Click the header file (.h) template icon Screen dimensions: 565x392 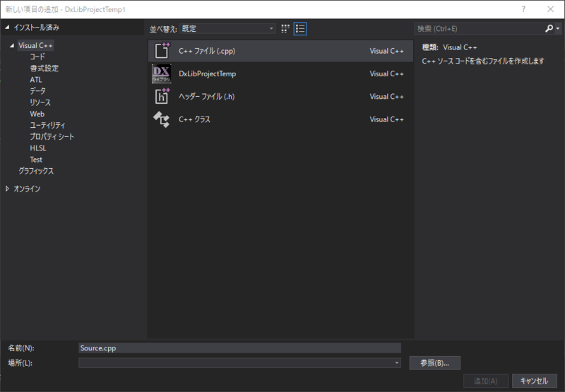tap(162, 97)
